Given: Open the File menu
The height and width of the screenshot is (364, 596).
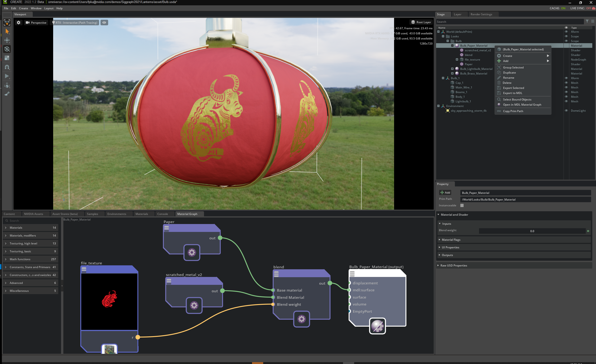Looking at the screenshot, I should [6, 8].
